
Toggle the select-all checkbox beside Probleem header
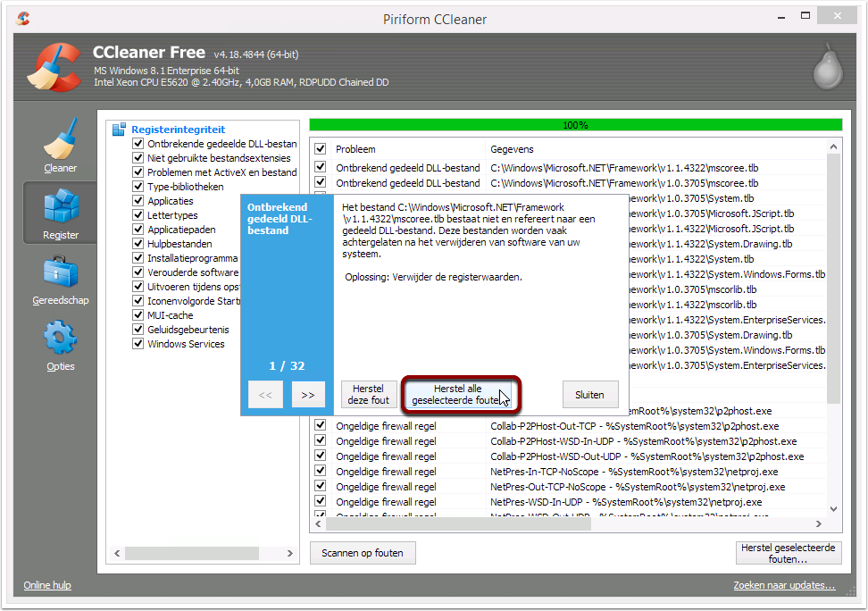[320, 149]
